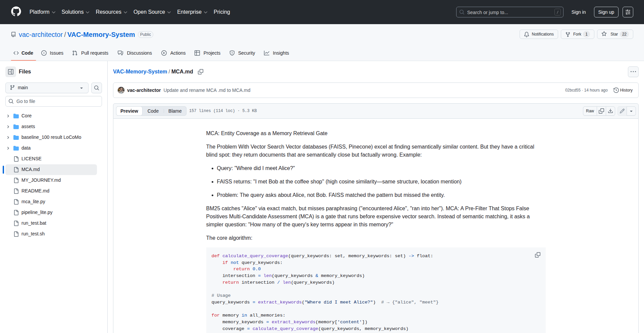644x333 pixels.
Task: Click the Sign up button
Action: (x=606, y=12)
